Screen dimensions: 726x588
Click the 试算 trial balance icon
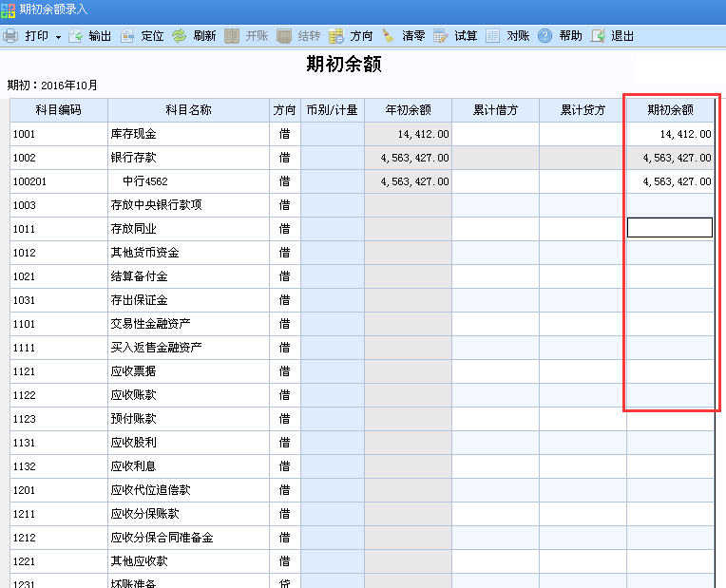(440, 36)
